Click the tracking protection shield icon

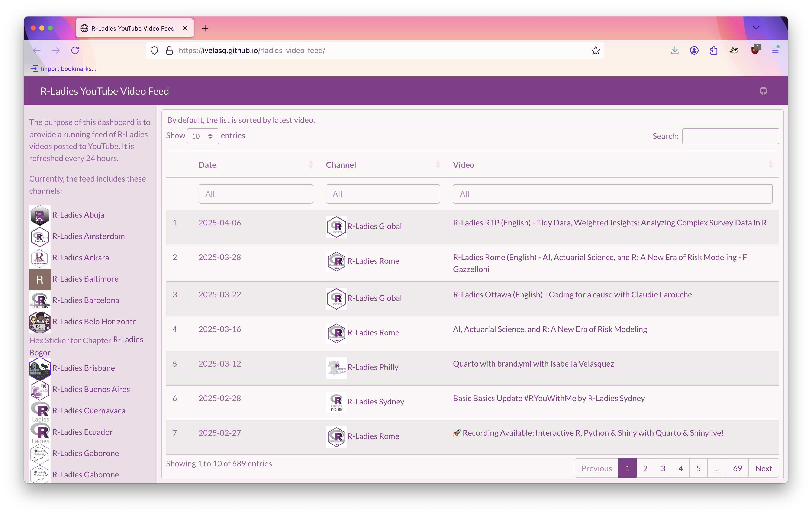154,50
